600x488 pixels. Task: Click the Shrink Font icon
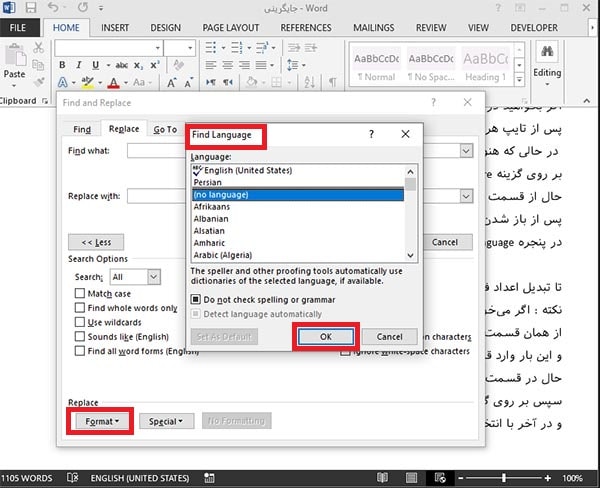point(189,82)
